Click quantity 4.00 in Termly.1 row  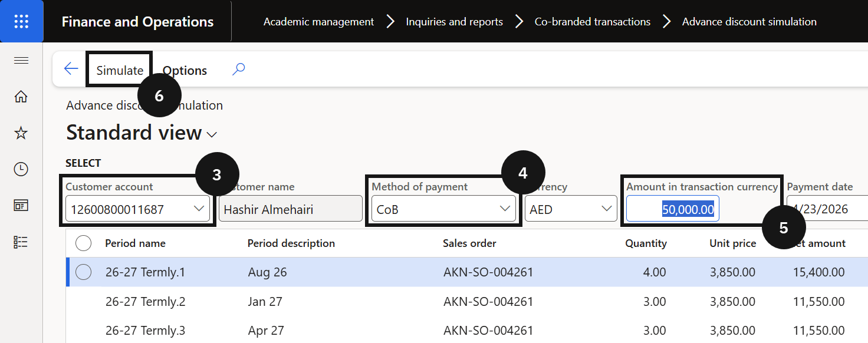pos(654,272)
